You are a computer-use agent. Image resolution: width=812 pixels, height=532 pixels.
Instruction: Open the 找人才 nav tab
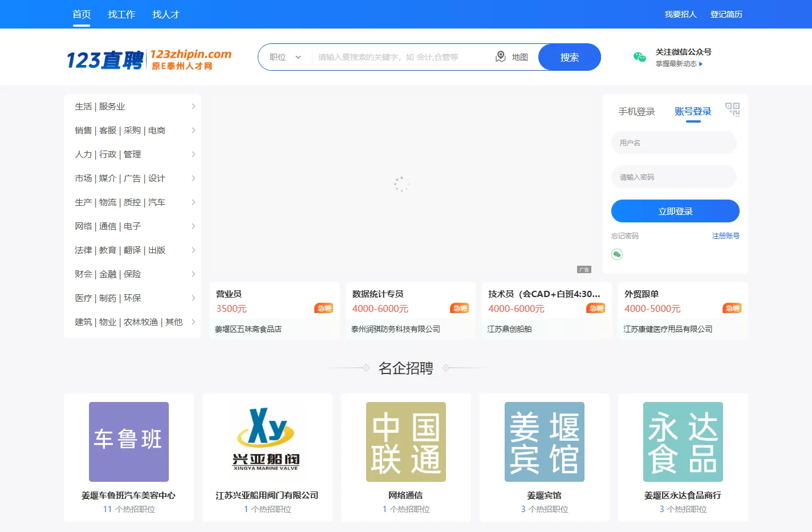(x=166, y=14)
